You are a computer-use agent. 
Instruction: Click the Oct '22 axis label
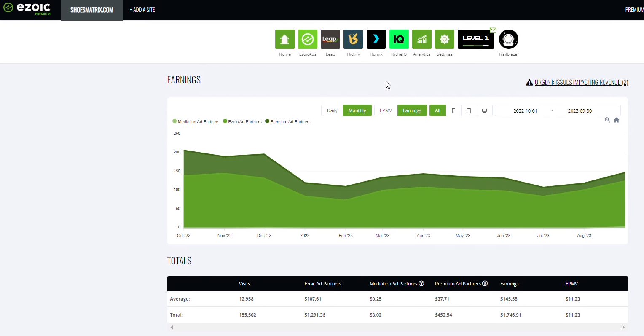tap(184, 236)
